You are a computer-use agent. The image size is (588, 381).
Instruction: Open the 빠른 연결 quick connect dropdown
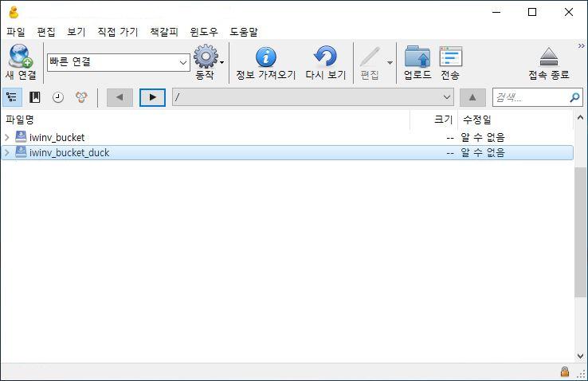[183, 63]
